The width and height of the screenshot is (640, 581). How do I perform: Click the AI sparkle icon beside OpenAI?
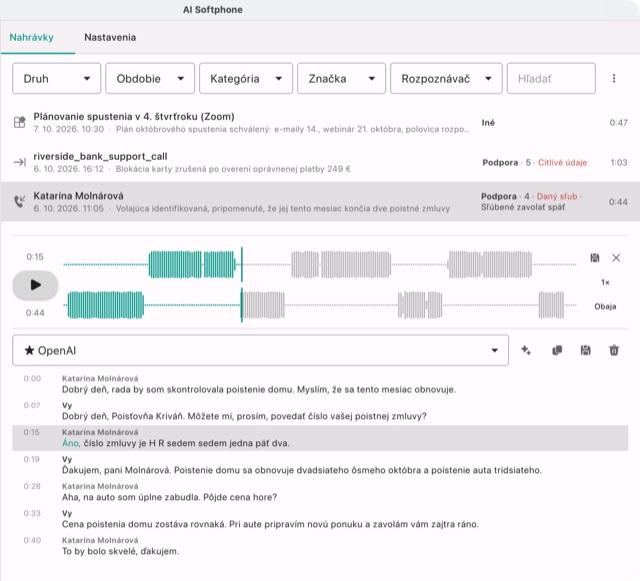526,350
